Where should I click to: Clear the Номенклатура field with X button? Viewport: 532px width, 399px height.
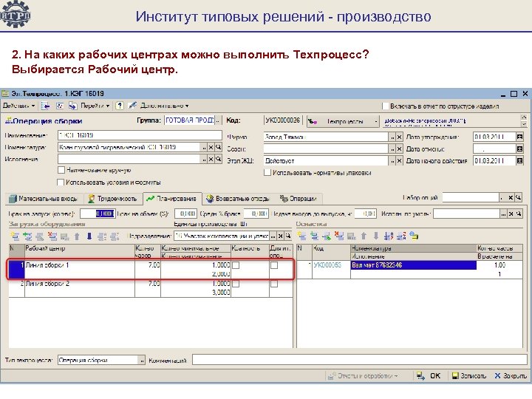[211, 147]
